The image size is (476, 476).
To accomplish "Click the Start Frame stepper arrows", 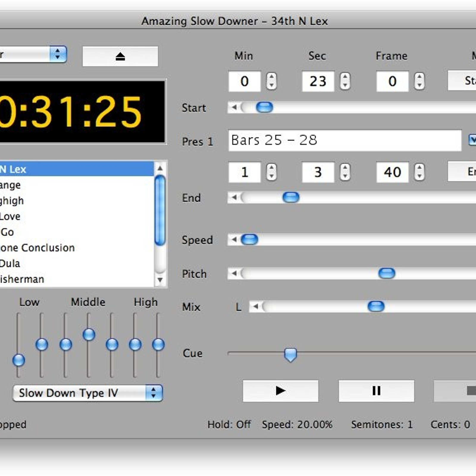I will (x=419, y=81).
